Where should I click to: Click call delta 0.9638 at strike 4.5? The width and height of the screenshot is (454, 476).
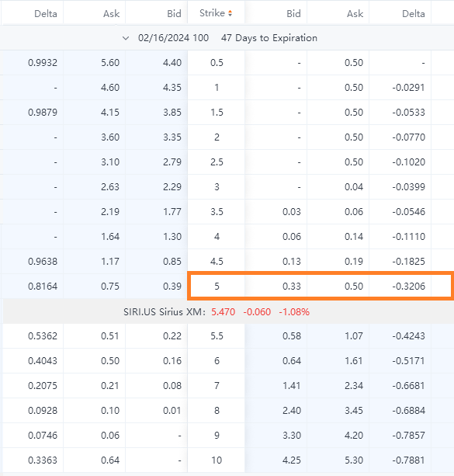coord(43,262)
